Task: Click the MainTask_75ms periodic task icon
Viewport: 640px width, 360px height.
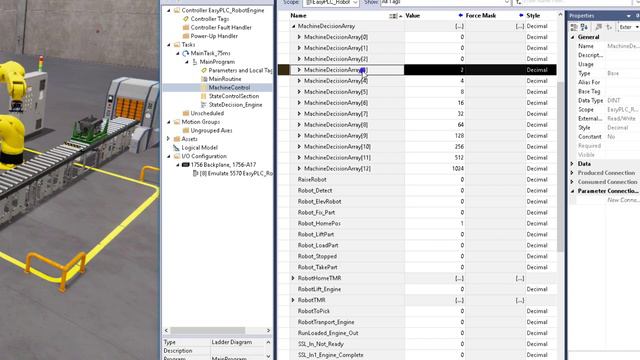Action: click(x=186, y=53)
